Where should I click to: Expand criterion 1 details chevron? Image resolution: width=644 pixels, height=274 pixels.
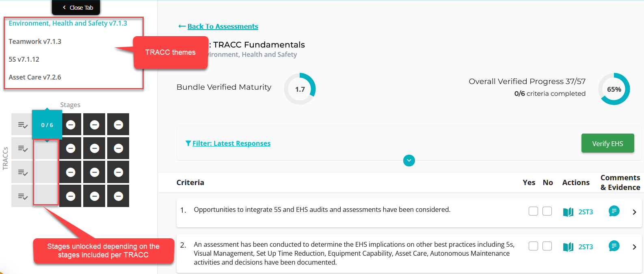tap(634, 212)
